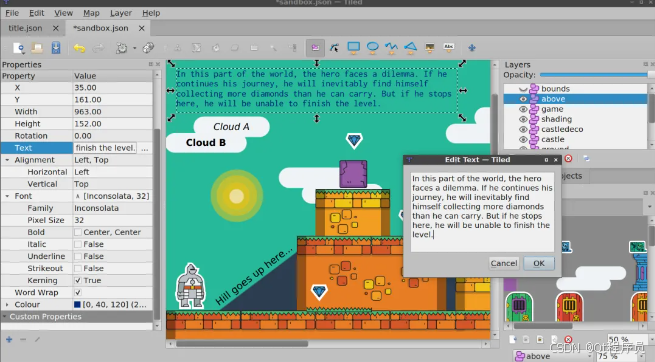Screen dimensions: 655x362
Task: Click the '...' button beside Text value
Action: click(145, 148)
